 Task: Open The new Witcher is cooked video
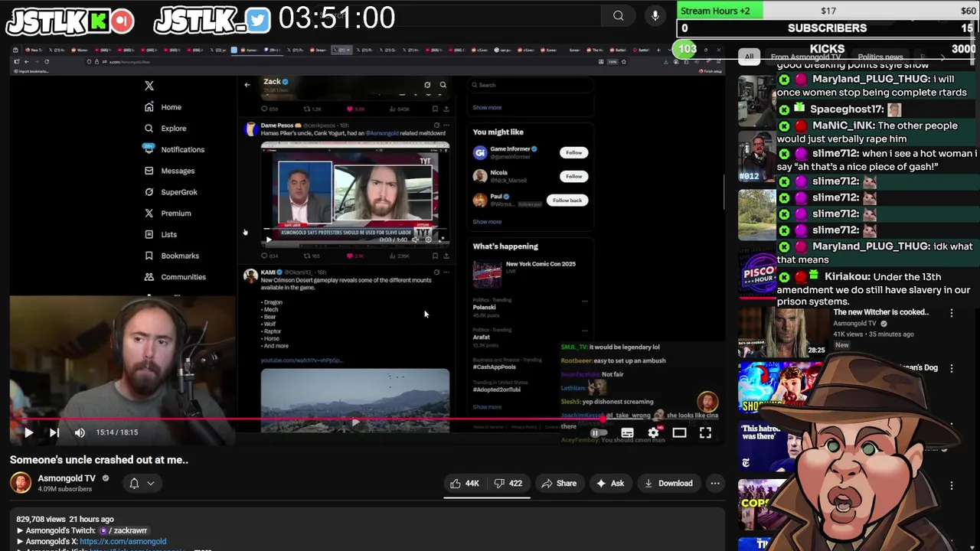(x=880, y=312)
